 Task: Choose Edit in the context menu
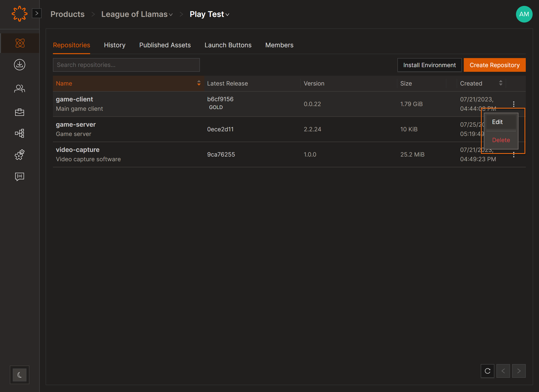[497, 122]
